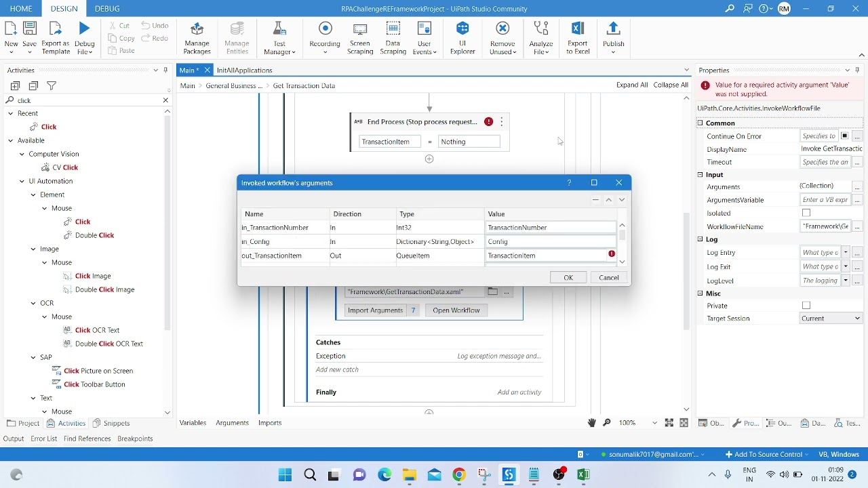Open the Log Exit dropdown arrow

pyautogui.click(x=846, y=267)
